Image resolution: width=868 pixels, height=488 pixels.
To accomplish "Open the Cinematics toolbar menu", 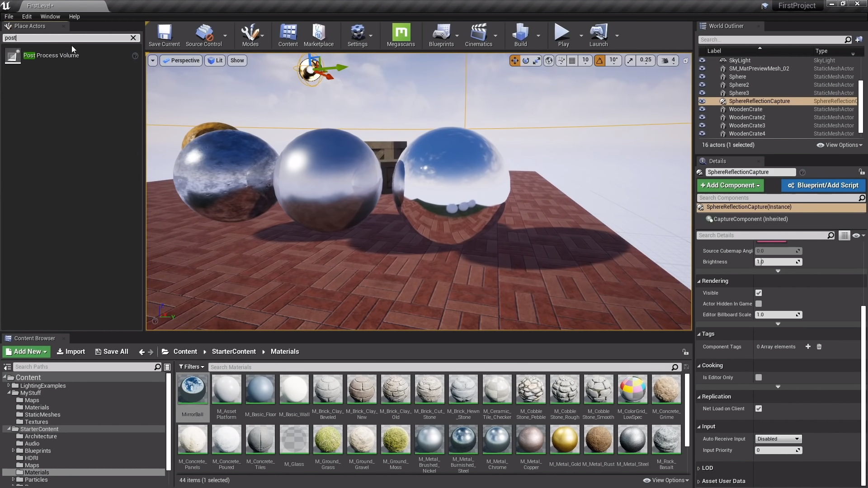I will point(478,35).
